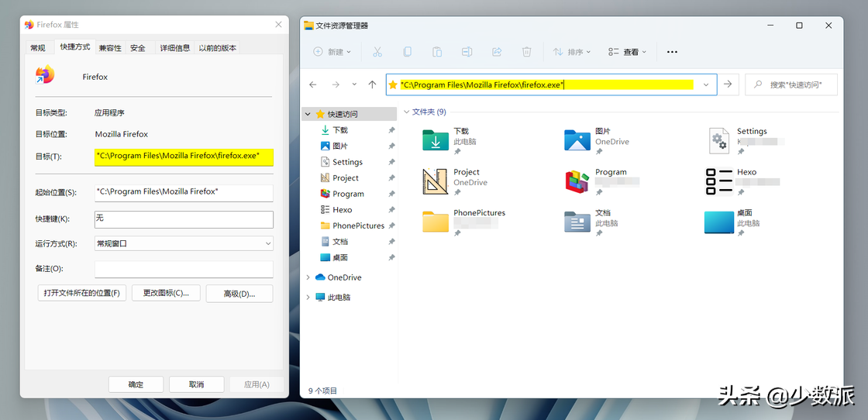Expand the 运行方式 combo box
The height and width of the screenshot is (420, 868).
coord(184,243)
